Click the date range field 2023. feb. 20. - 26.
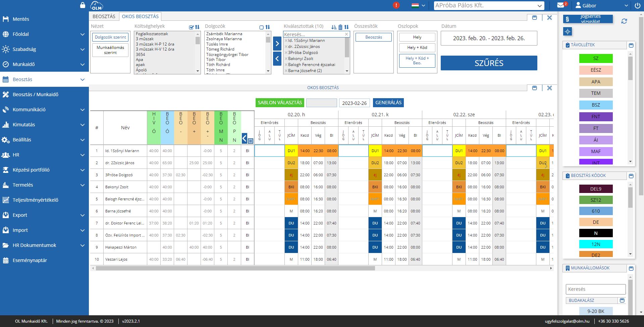Screen dimensions: 644x327 (489, 38)
